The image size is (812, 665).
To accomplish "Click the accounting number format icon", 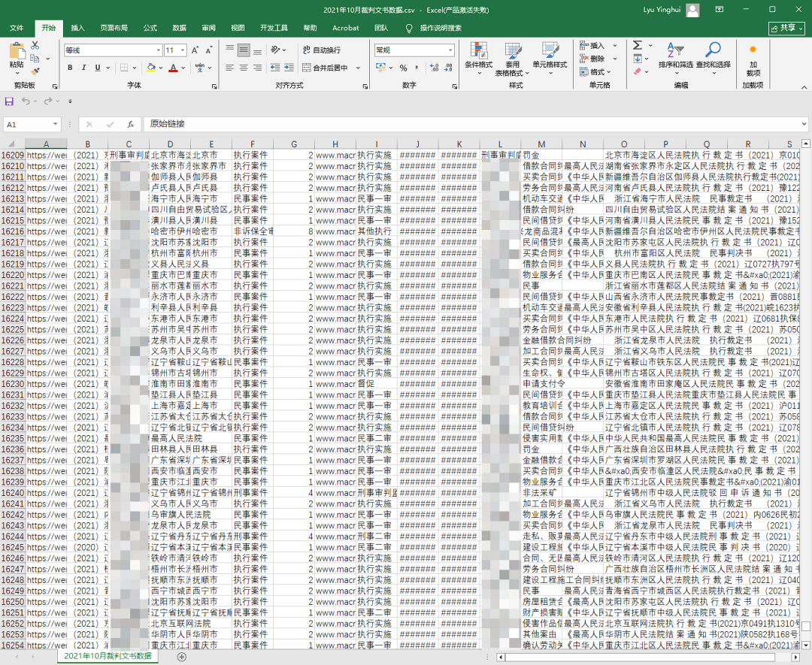I will click(x=380, y=68).
